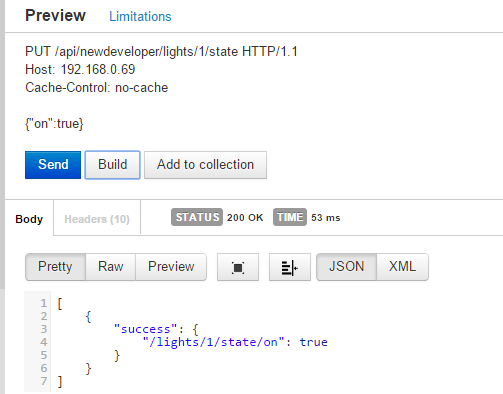503x394 pixels.
Task: Click the {"on":true} request body
Action: [x=54, y=124]
